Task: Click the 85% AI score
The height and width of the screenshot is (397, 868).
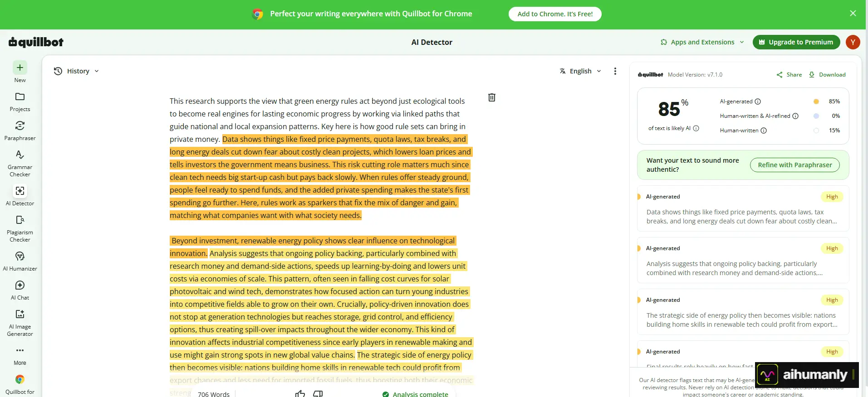Action: [673, 108]
